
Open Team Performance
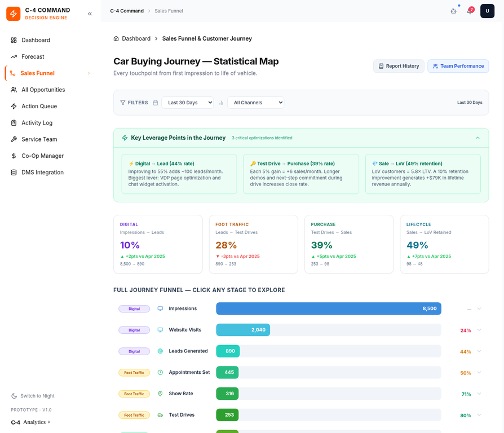pyautogui.click(x=458, y=66)
